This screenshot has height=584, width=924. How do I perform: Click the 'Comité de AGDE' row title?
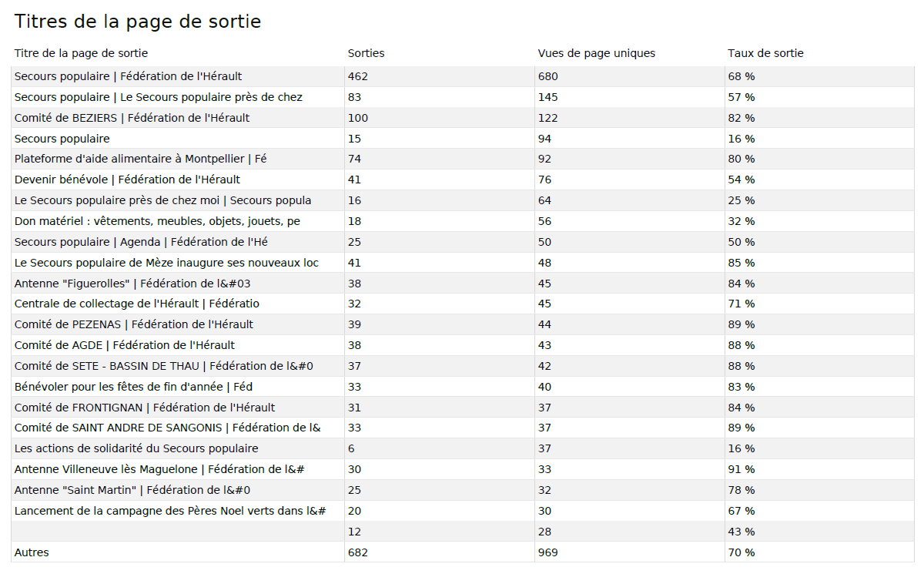(x=124, y=345)
